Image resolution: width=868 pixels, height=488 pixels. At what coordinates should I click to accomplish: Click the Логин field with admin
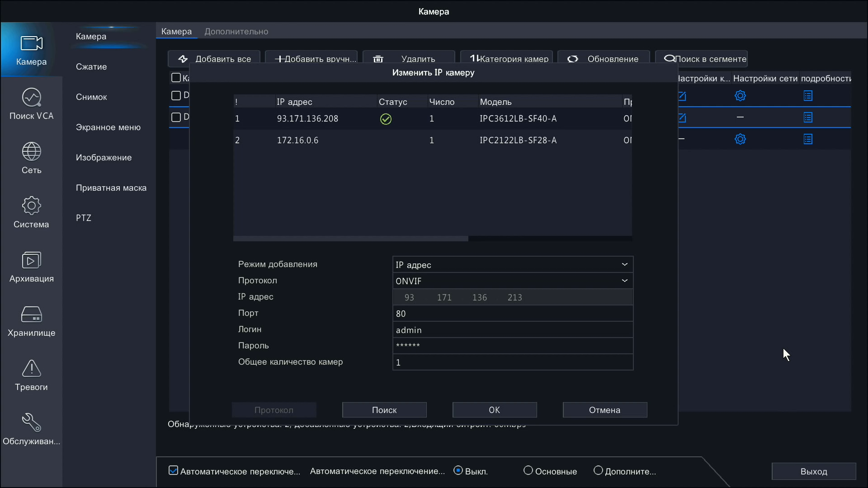(x=513, y=329)
